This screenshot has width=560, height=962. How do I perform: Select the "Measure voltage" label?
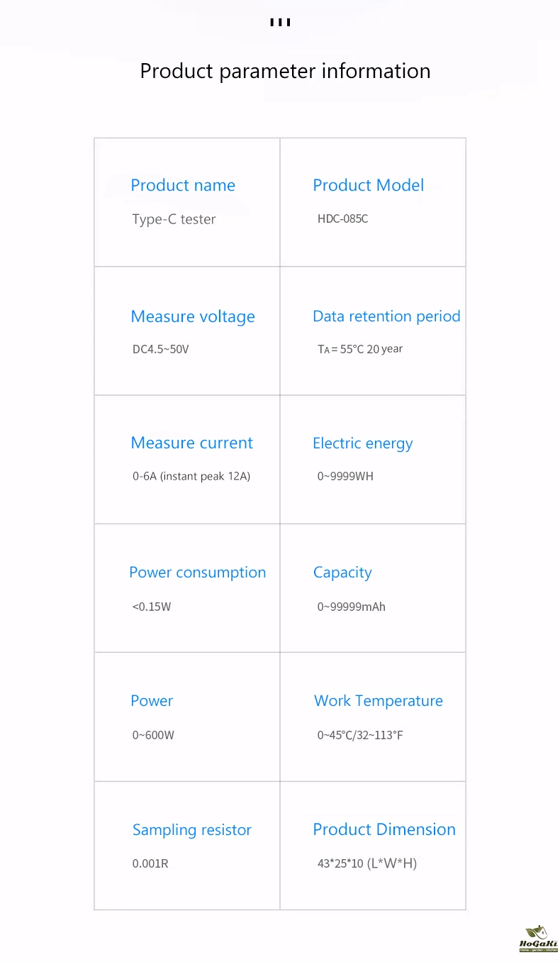[x=193, y=316]
